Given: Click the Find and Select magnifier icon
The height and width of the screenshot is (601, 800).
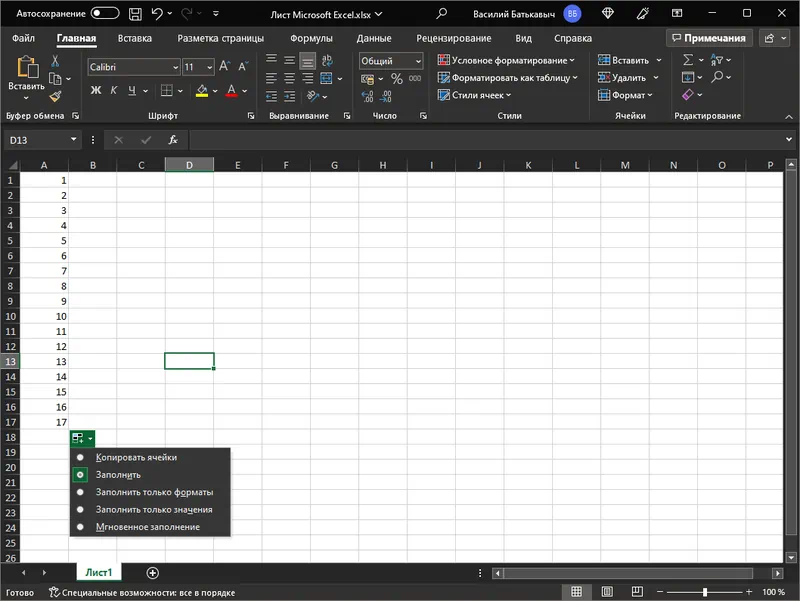Looking at the screenshot, I should (x=717, y=77).
